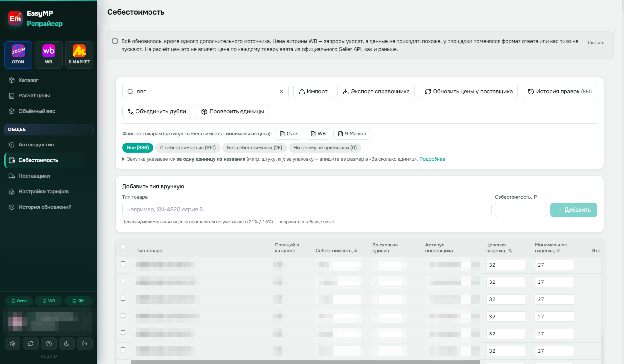Follow the Подробнее link
The width and height of the screenshot is (624, 364).
(x=432, y=159)
